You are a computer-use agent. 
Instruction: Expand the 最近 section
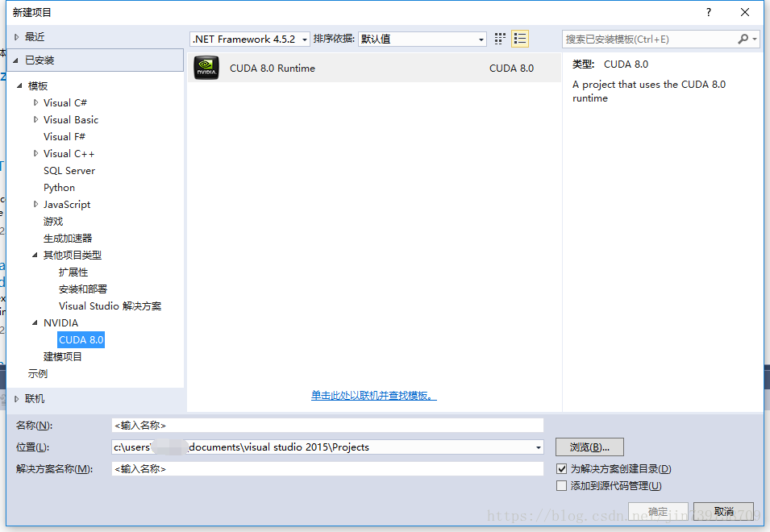(x=17, y=37)
